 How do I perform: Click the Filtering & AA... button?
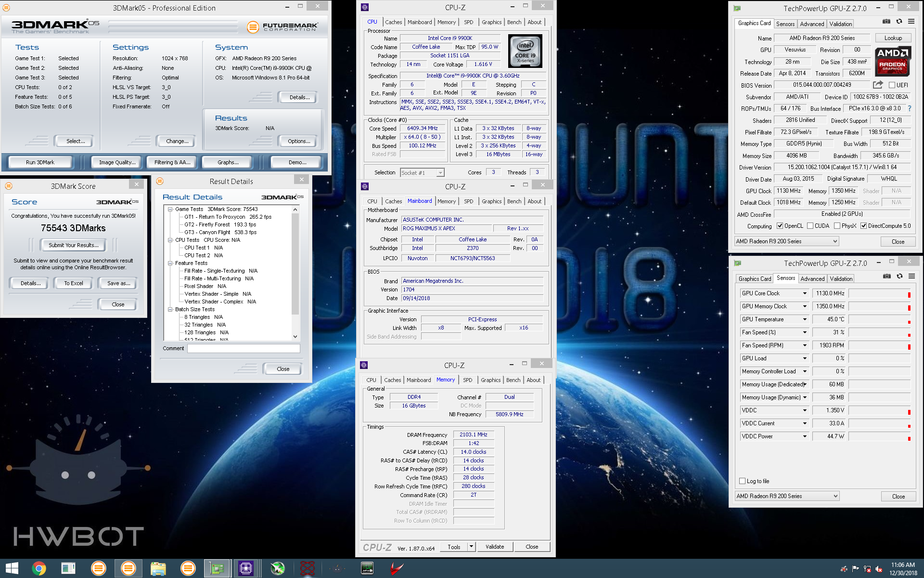pos(172,162)
